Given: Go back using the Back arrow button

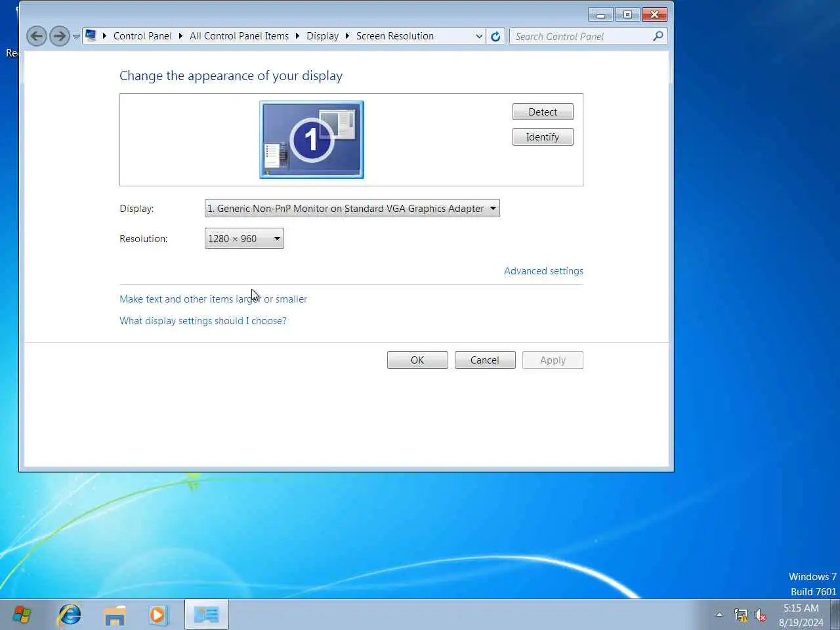Looking at the screenshot, I should [37, 36].
